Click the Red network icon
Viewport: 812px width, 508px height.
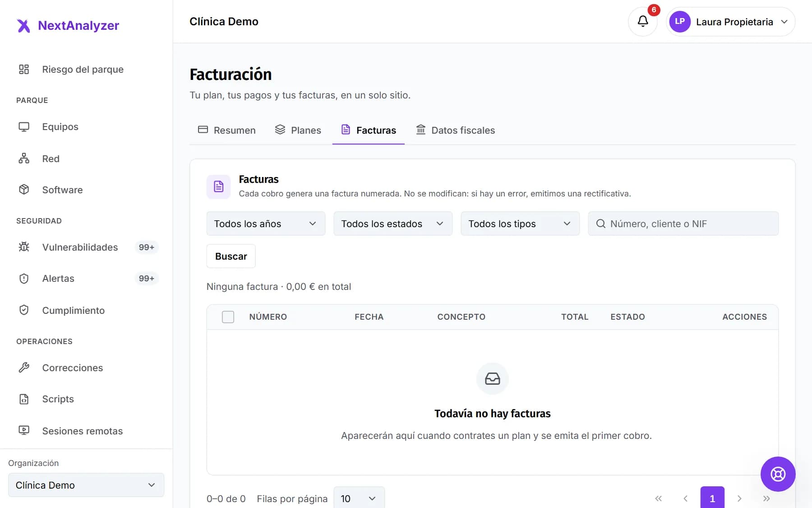pyautogui.click(x=24, y=158)
